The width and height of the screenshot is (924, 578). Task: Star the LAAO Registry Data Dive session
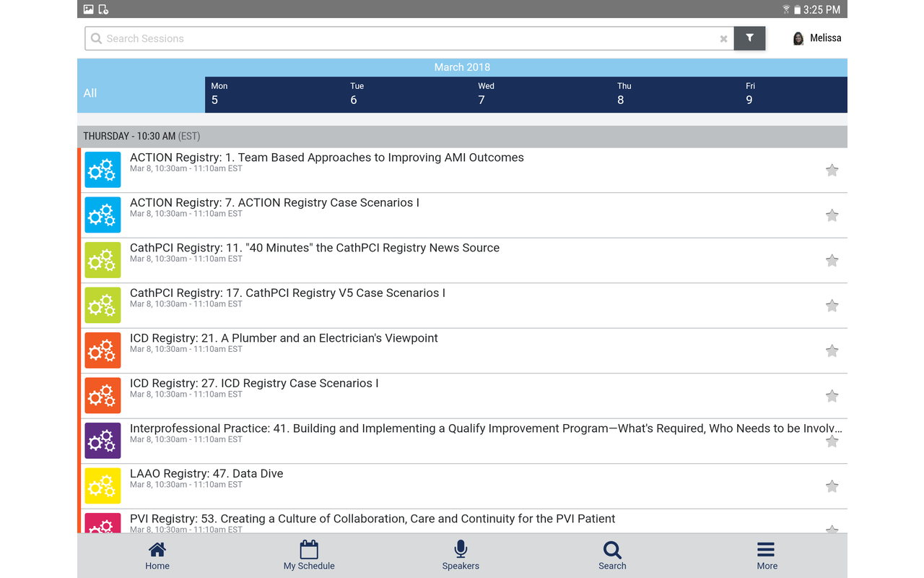tap(832, 486)
